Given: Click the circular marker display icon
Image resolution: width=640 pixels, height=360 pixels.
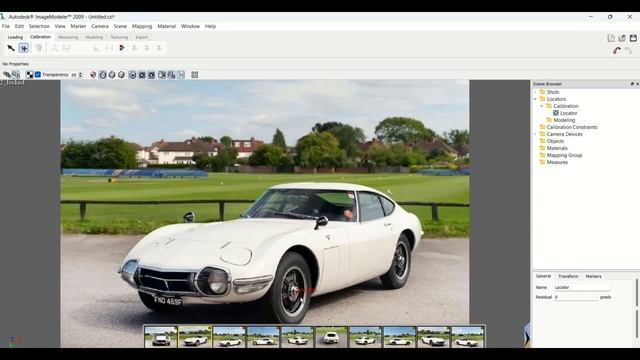Looking at the screenshot, I should 132,75.
